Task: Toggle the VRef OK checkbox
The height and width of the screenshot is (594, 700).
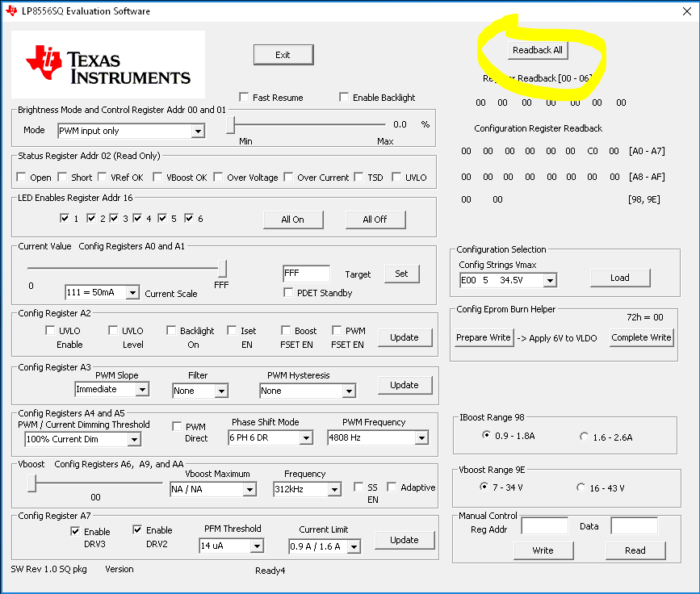Action: (102, 178)
